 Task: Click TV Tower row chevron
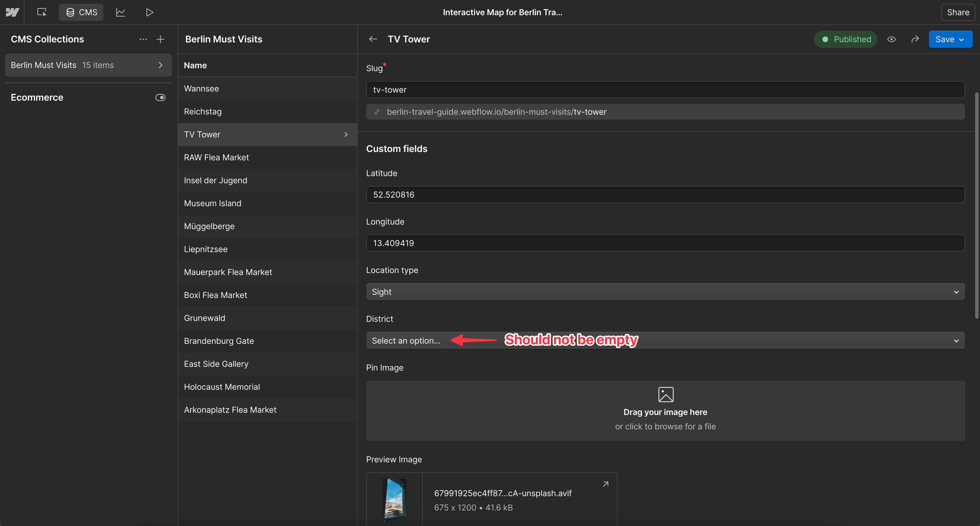coord(346,135)
